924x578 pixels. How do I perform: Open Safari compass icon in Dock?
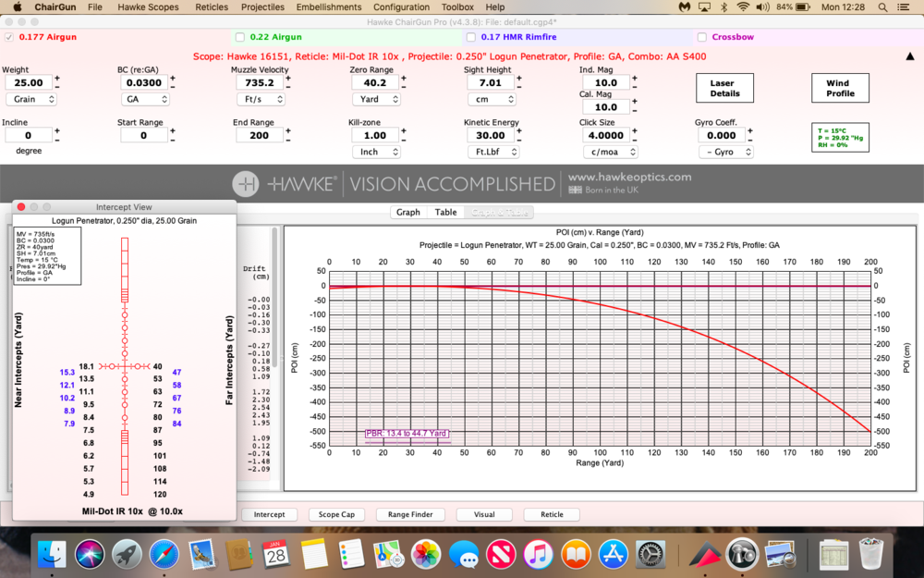[164, 554]
